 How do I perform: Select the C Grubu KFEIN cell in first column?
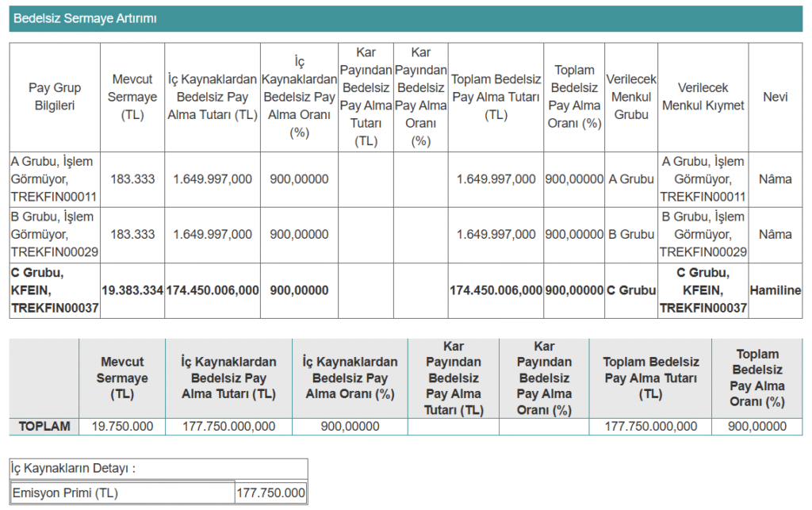click(55, 290)
